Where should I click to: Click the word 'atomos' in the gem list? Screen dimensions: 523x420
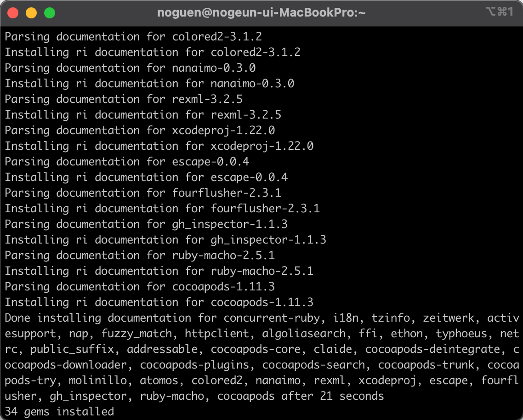tap(159, 380)
